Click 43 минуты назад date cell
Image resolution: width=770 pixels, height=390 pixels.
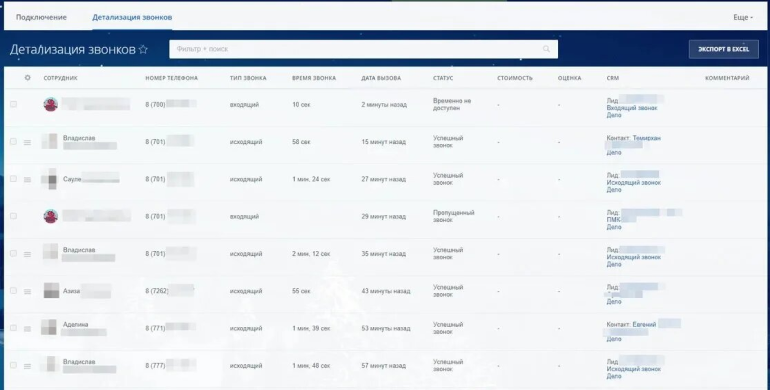(x=385, y=291)
